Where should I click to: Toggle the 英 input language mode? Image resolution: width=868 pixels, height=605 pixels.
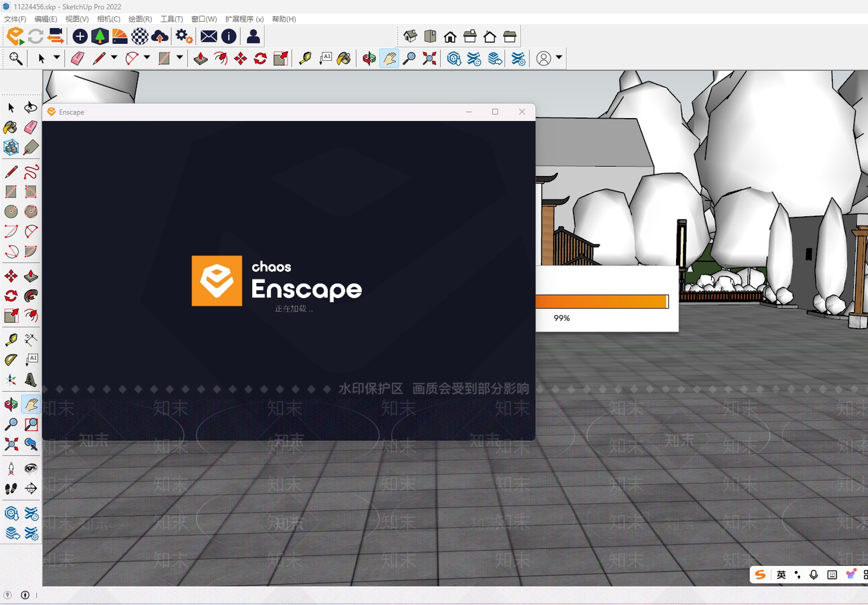point(781,575)
